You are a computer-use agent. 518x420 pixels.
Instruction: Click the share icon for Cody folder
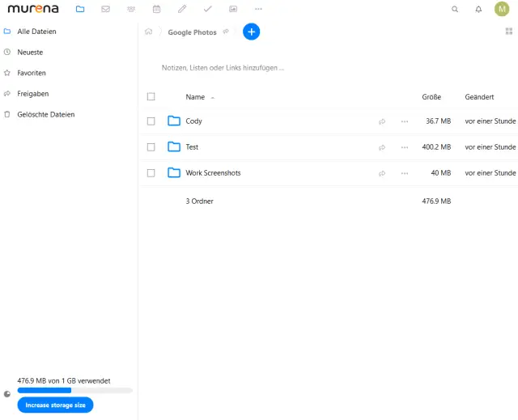point(382,121)
